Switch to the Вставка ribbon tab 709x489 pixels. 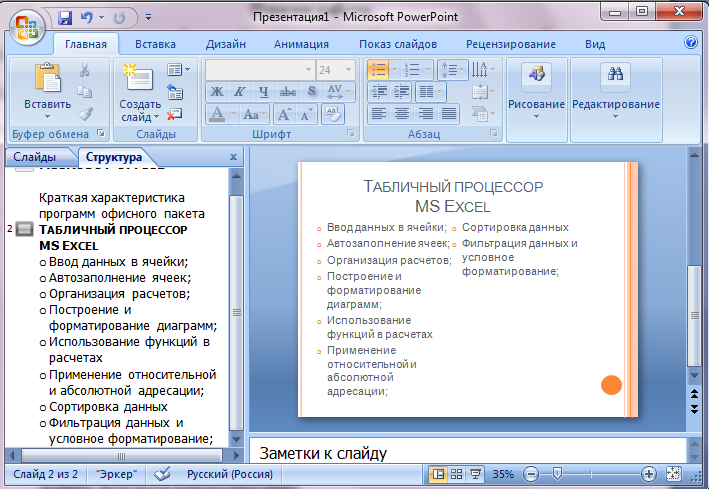[x=155, y=44]
